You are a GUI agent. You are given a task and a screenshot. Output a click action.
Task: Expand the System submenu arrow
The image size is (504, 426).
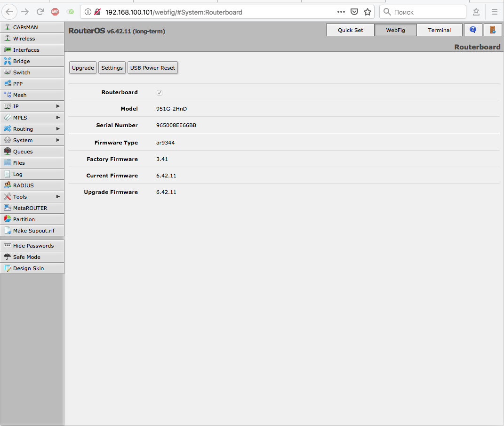[x=58, y=140]
